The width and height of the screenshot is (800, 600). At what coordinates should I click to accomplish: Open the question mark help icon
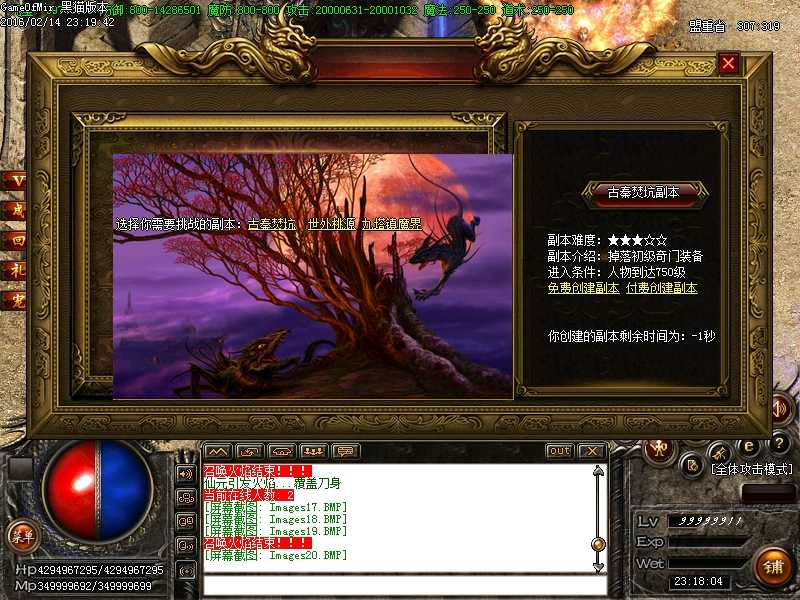click(779, 443)
